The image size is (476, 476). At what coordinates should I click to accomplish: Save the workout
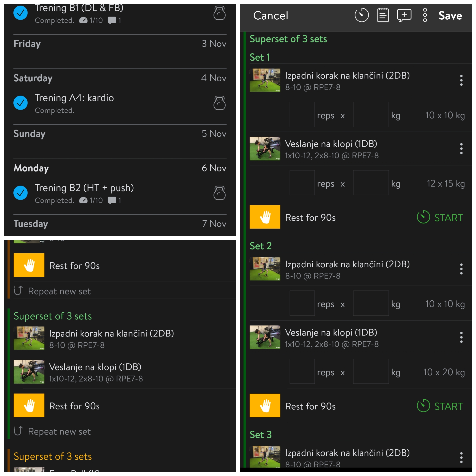point(450,15)
